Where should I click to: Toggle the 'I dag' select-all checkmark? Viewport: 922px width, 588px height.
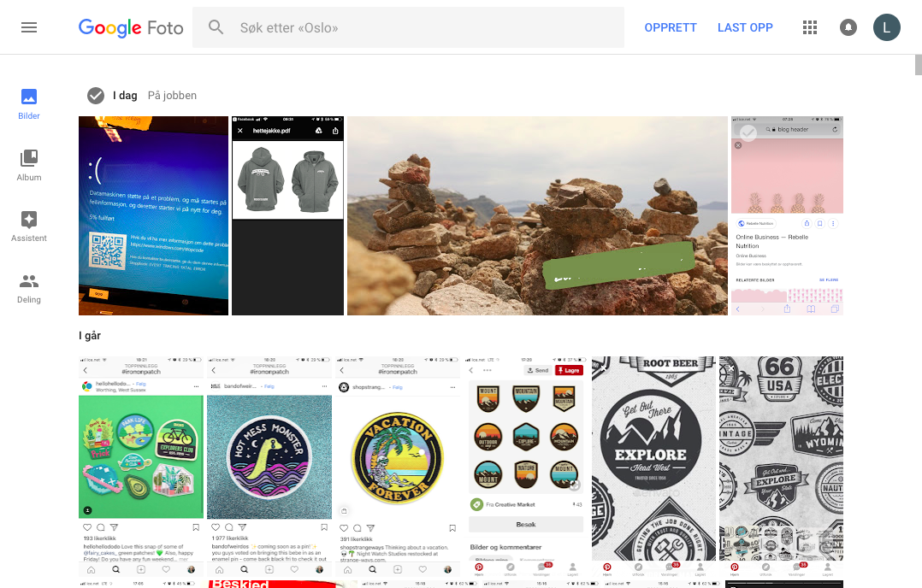(96, 96)
